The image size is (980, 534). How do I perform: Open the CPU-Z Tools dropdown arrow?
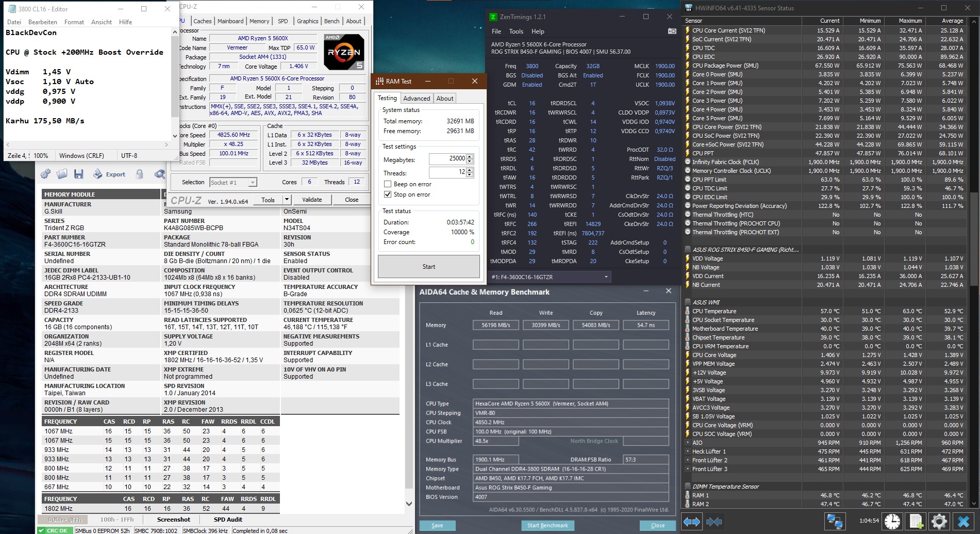click(x=287, y=200)
